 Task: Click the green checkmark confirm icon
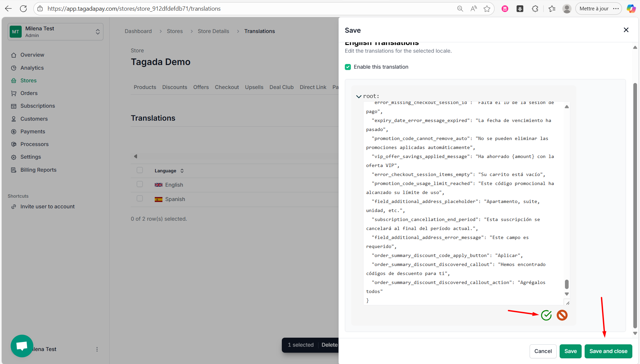pyautogui.click(x=546, y=315)
